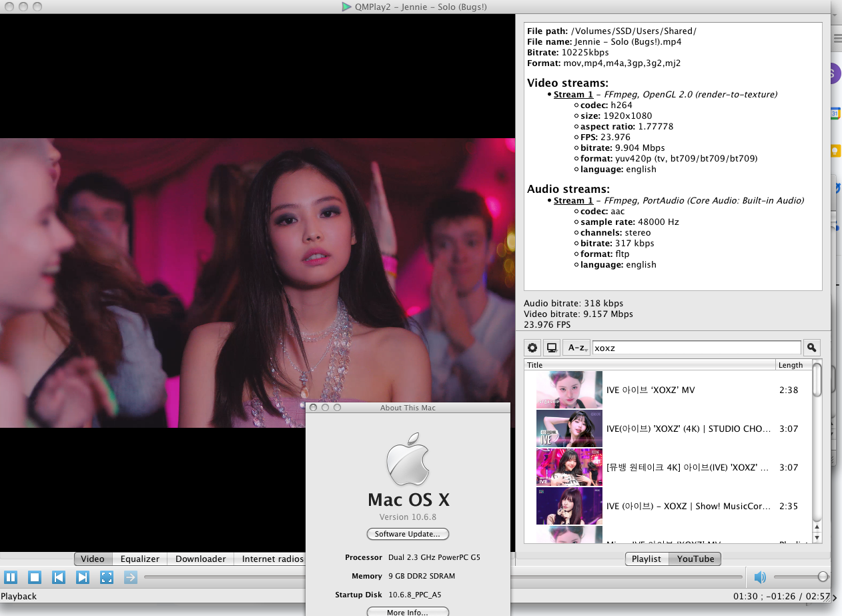Select the YouTube tab

tap(695, 559)
